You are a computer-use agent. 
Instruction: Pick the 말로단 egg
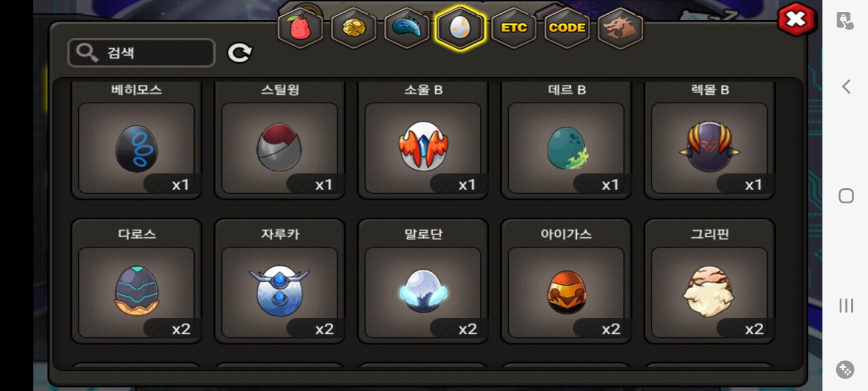[423, 281]
